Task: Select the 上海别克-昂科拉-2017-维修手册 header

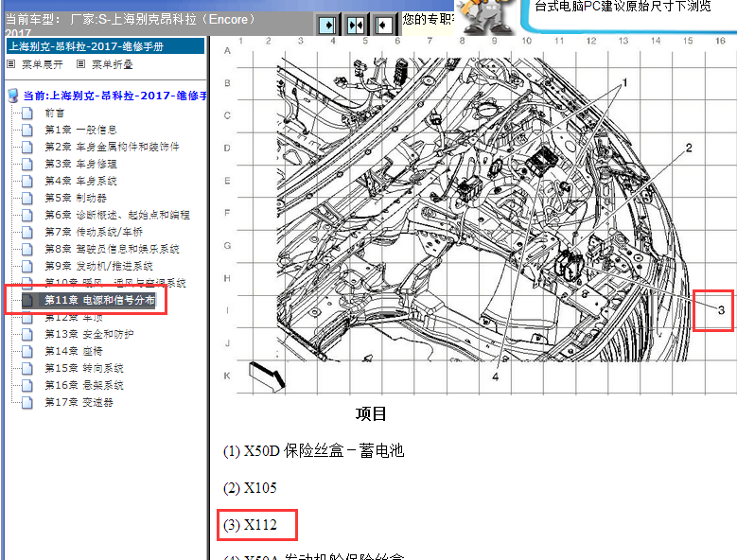Action: click(x=106, y=46)
